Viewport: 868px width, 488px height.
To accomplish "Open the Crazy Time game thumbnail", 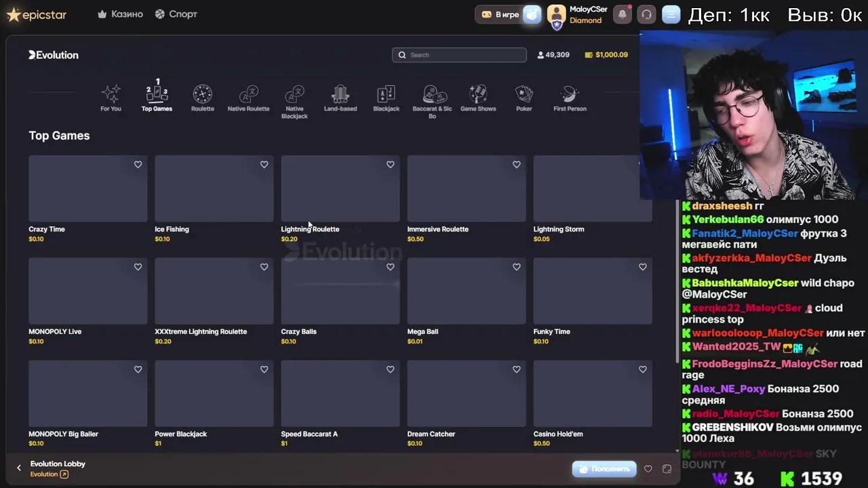I will (87, 188).
